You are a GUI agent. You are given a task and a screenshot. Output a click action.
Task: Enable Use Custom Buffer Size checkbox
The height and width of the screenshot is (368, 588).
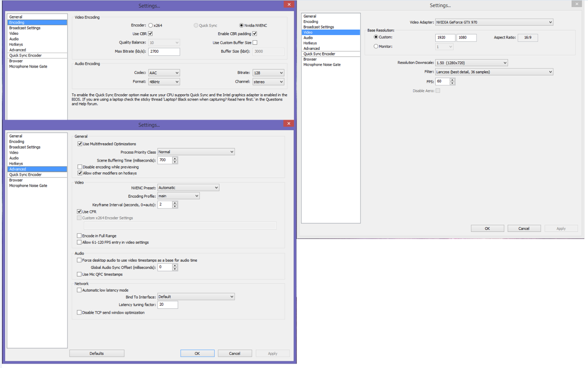pyautogui.click(x=255, y=42)
